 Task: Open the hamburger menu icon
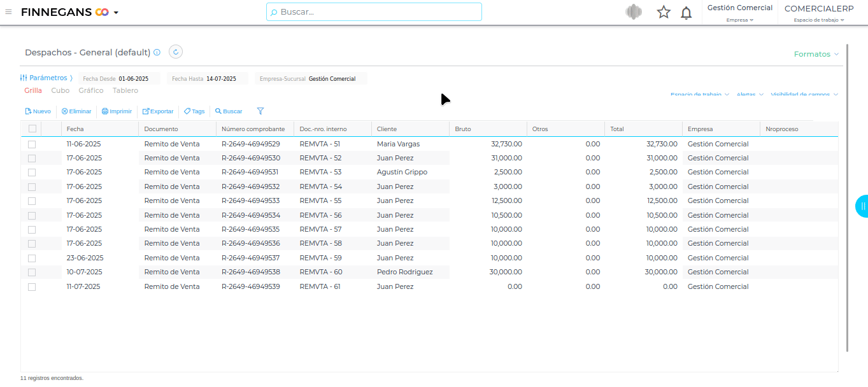pyautogui.click(x=8, y=11)
